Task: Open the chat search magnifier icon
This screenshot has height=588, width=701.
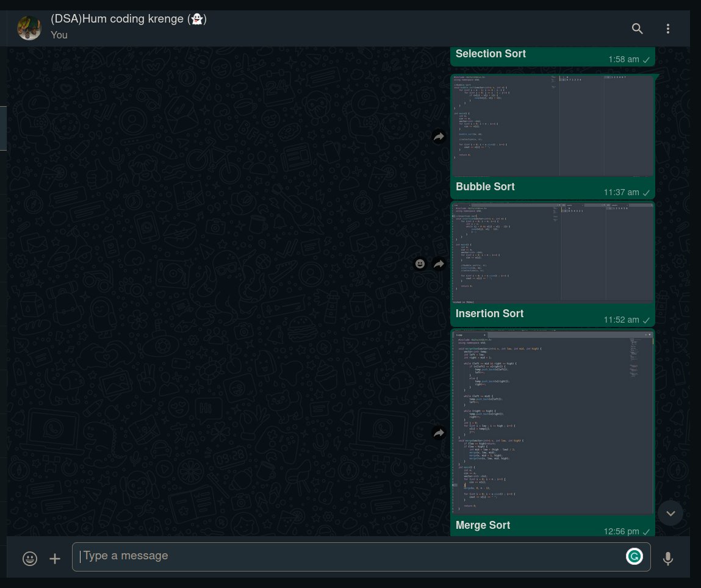Action: click(x=637, y=29)
